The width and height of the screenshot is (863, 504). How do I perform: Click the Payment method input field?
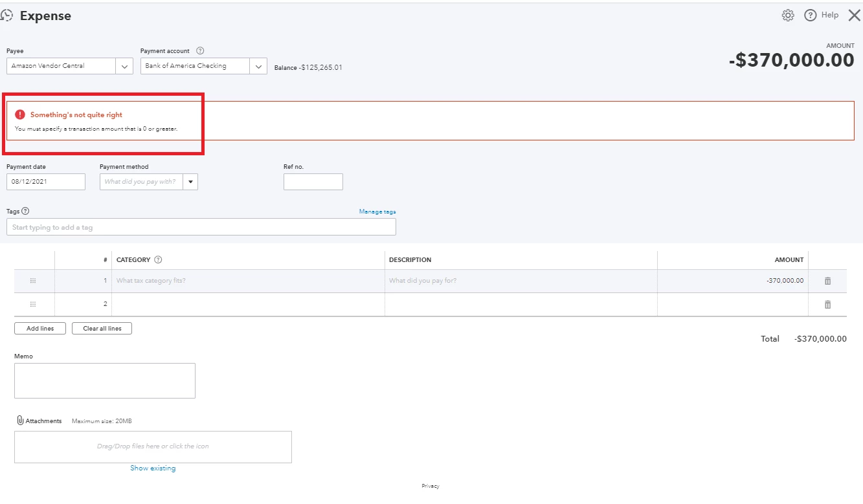coord(142,182)
